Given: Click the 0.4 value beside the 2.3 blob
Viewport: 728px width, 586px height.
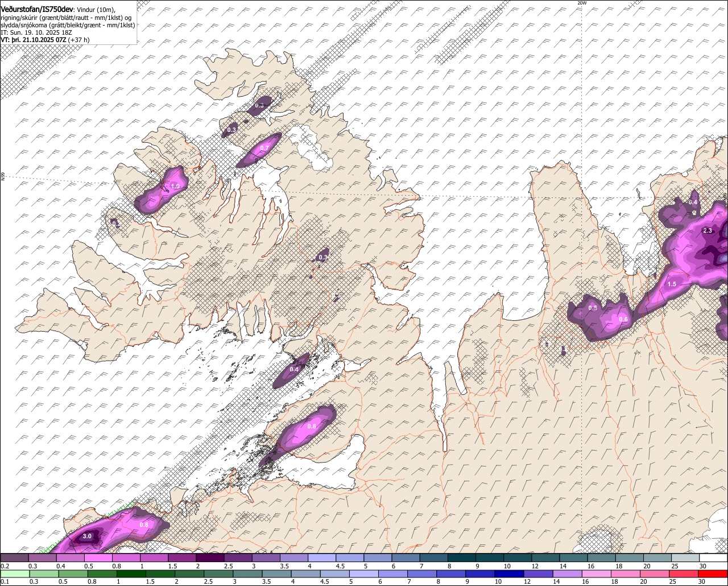Looking at the screenshot, I should (x=693, y=203).
